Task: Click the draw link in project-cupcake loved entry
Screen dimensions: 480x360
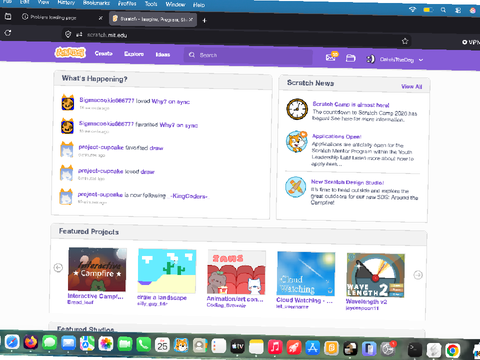Action: (148, 172)
